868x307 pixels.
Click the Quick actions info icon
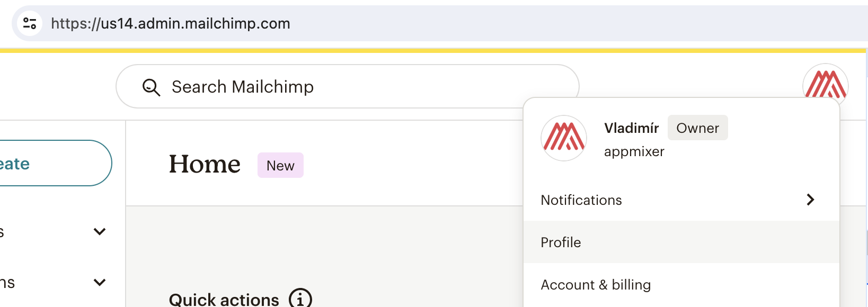pyautogui.click(x=300, y=299)
